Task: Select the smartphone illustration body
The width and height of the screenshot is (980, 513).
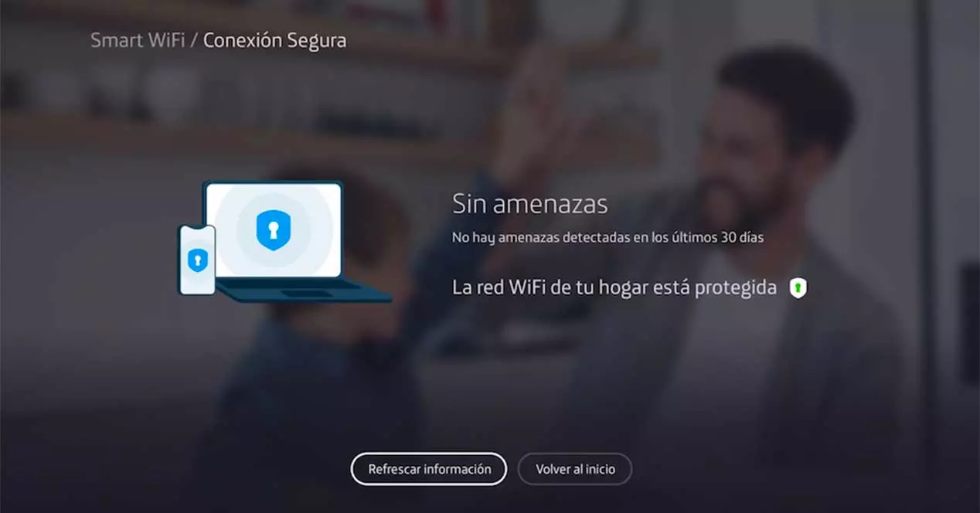Action: [x=197, y=260]
